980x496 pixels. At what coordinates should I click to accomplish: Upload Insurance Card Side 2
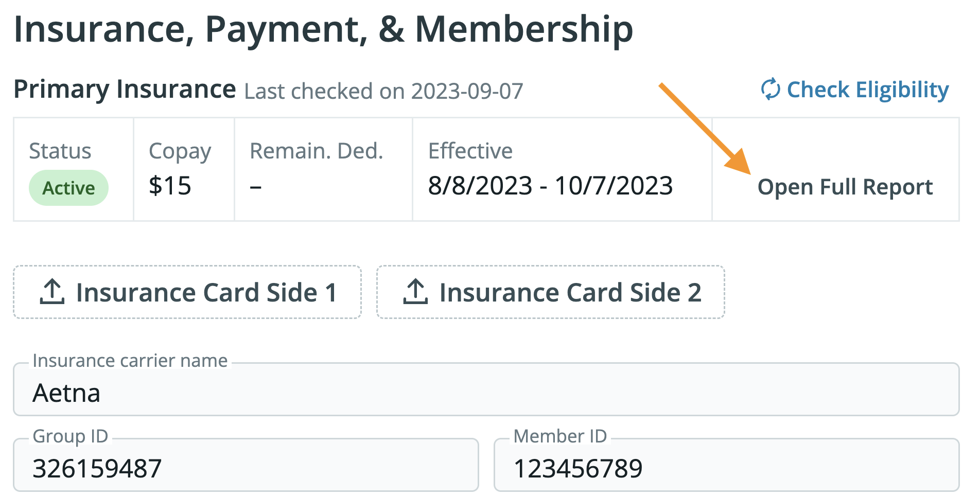[x=550, y=292]
